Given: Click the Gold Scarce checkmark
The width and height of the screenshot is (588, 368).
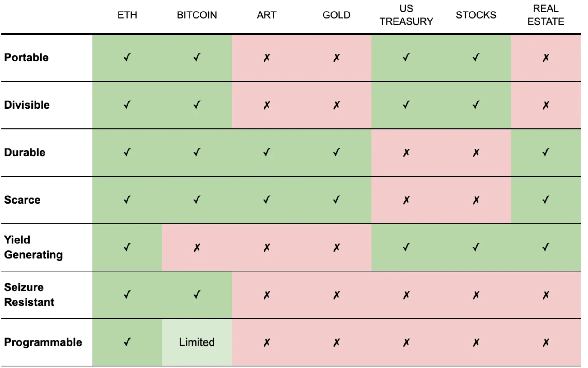Looking at the screenshot, I should point(336,200).
